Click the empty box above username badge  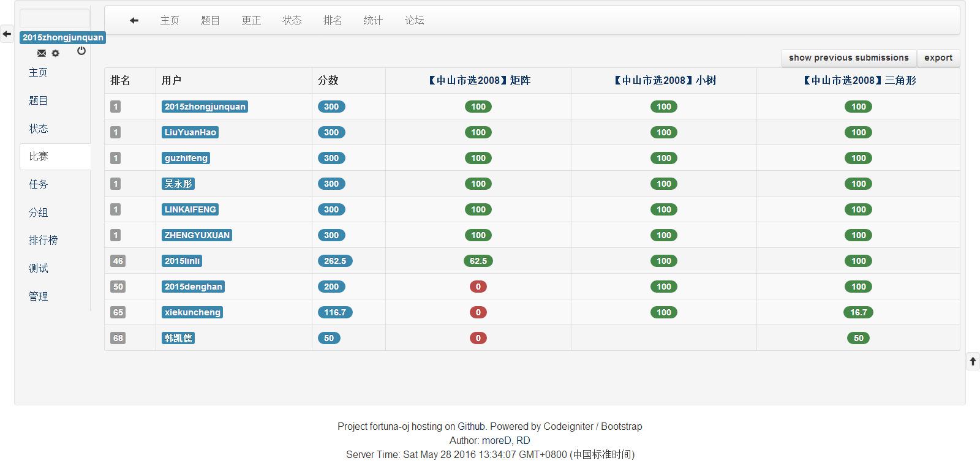(55, 18)
